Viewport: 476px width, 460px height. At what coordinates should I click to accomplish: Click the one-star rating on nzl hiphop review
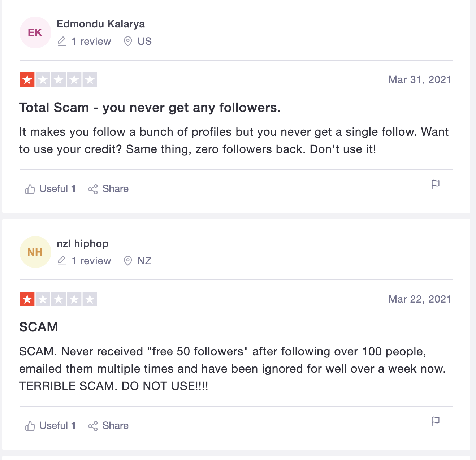[27, 299]
